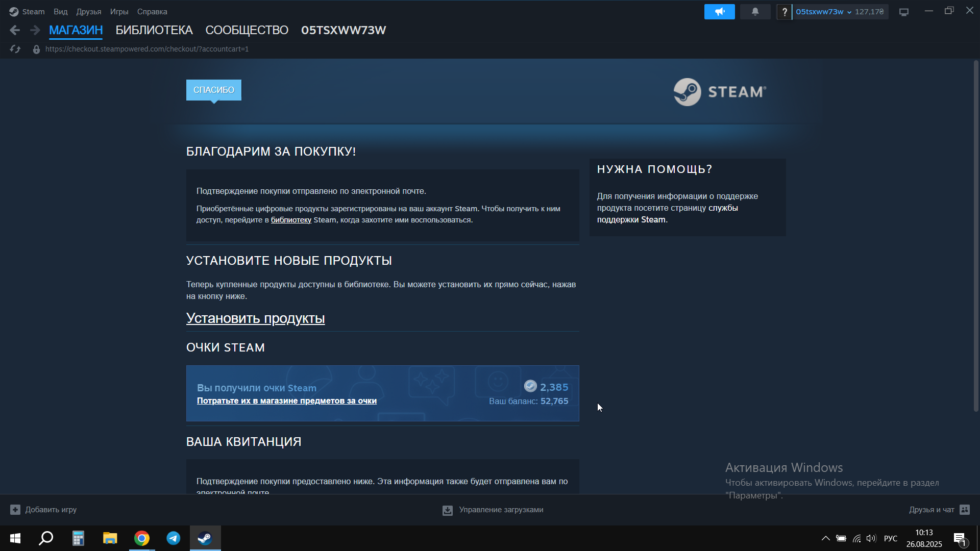
Task: Open the volume control in tray
Action: pos(871,538)
